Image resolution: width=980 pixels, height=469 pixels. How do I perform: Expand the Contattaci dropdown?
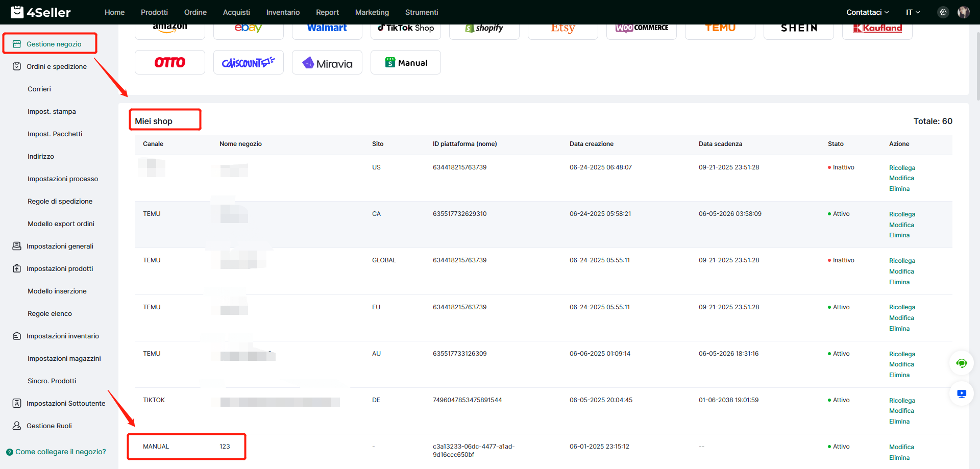coord(867,12)
